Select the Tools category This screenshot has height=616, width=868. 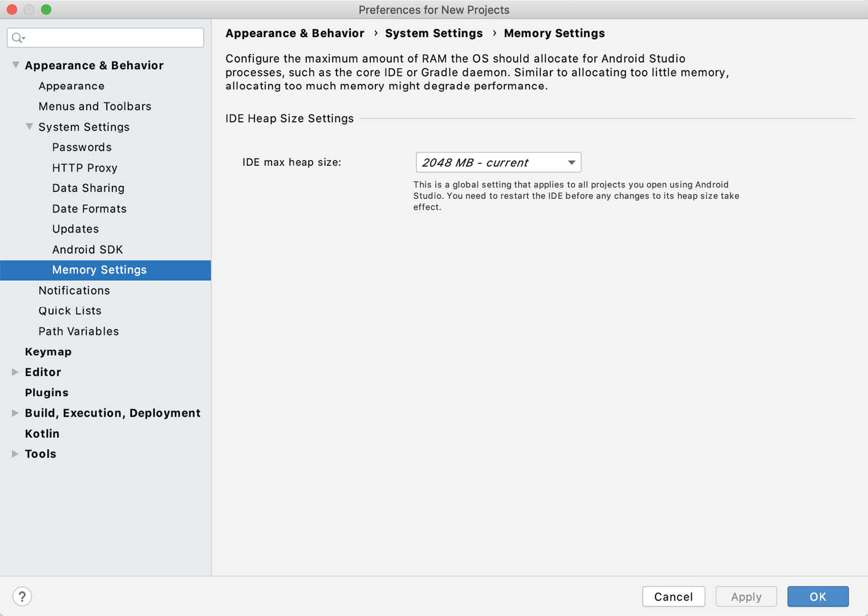(x=40, y=454)
